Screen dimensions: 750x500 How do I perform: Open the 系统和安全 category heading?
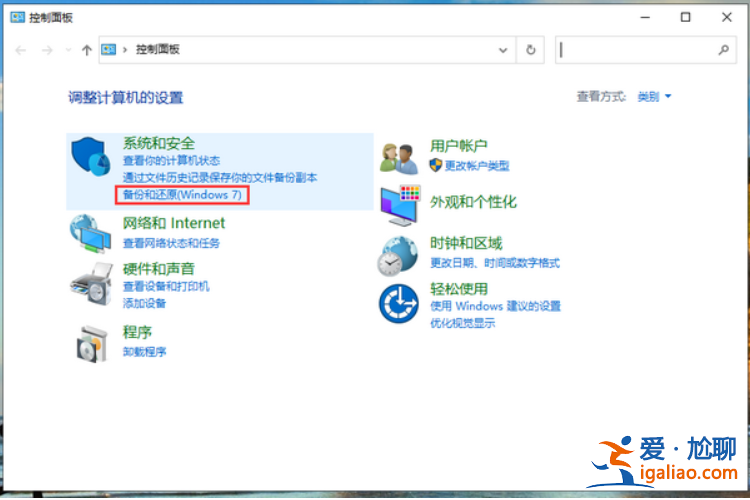point(159,143)
